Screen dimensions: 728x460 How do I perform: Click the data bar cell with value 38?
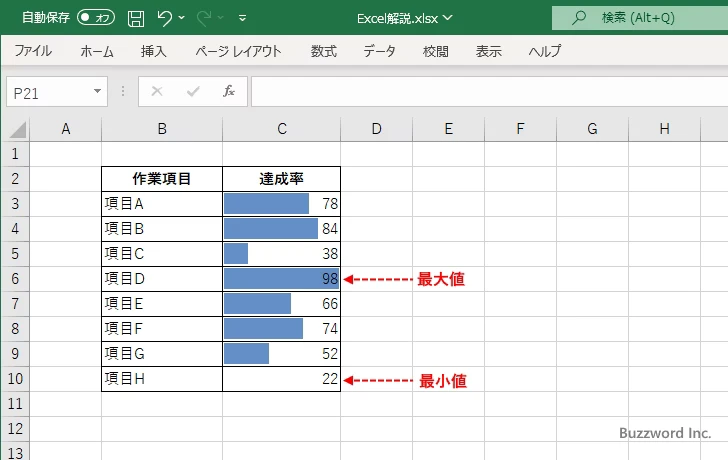click(282, 254)
